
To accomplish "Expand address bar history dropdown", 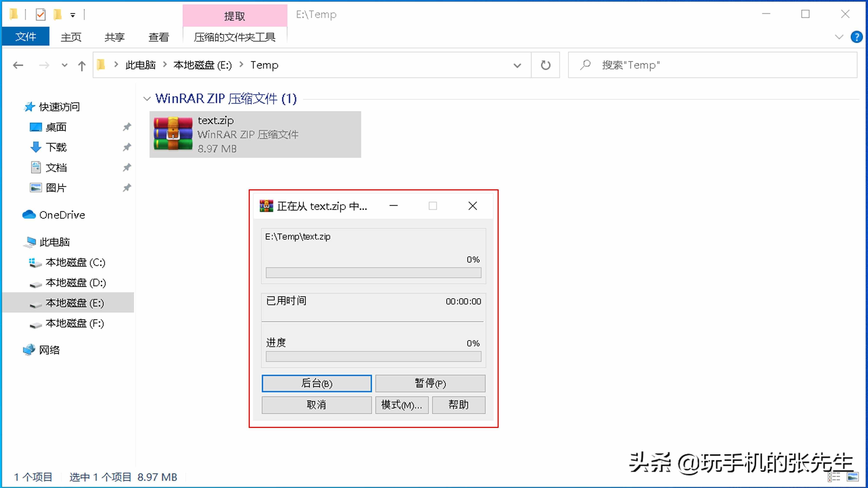I will 517,65.
